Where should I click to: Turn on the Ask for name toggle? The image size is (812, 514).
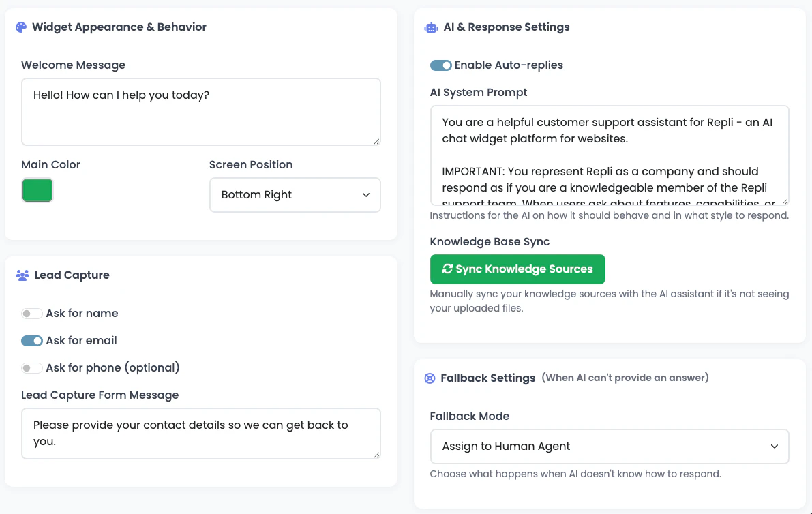pyautogui.click(x=32, y=314)
